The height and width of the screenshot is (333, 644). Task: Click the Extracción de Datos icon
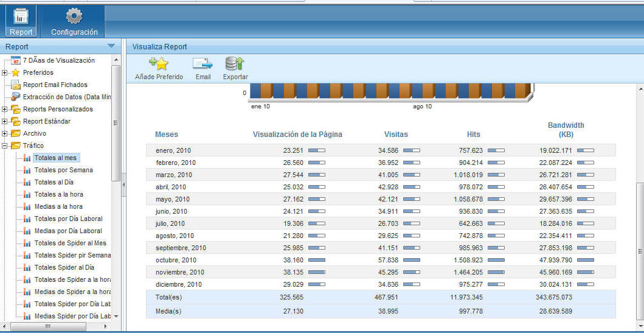tap(16, 97)
